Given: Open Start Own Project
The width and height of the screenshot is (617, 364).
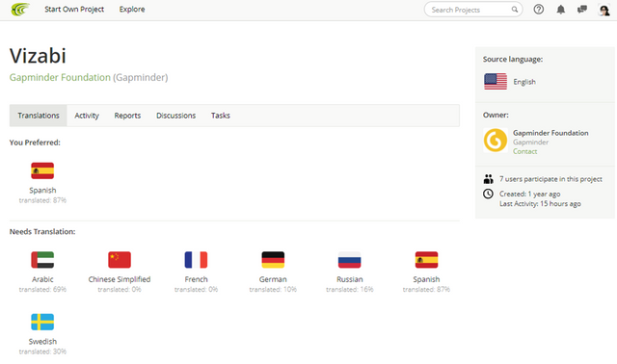Looking at the screenshot, I should tap(74, 9).
